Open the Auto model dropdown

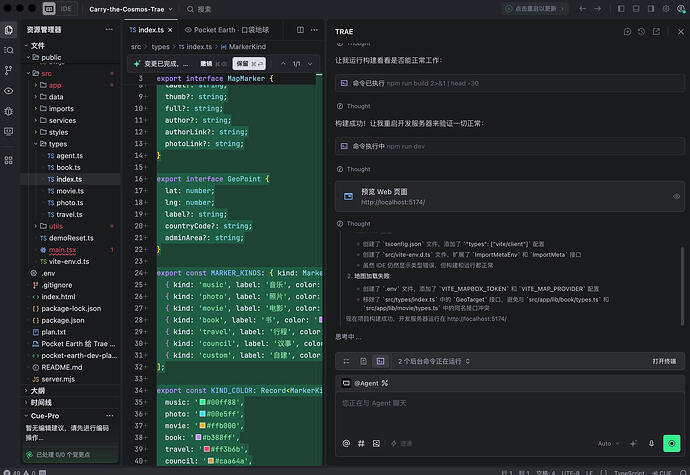pos(608,443)
